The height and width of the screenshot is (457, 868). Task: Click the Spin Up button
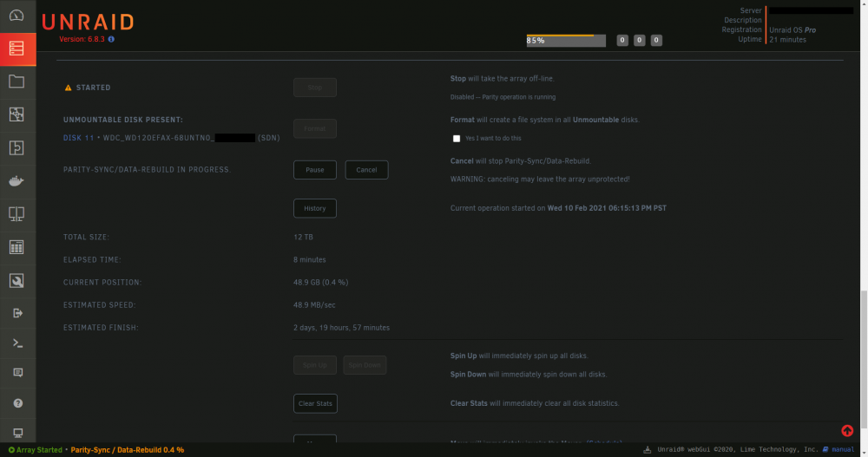315,365
